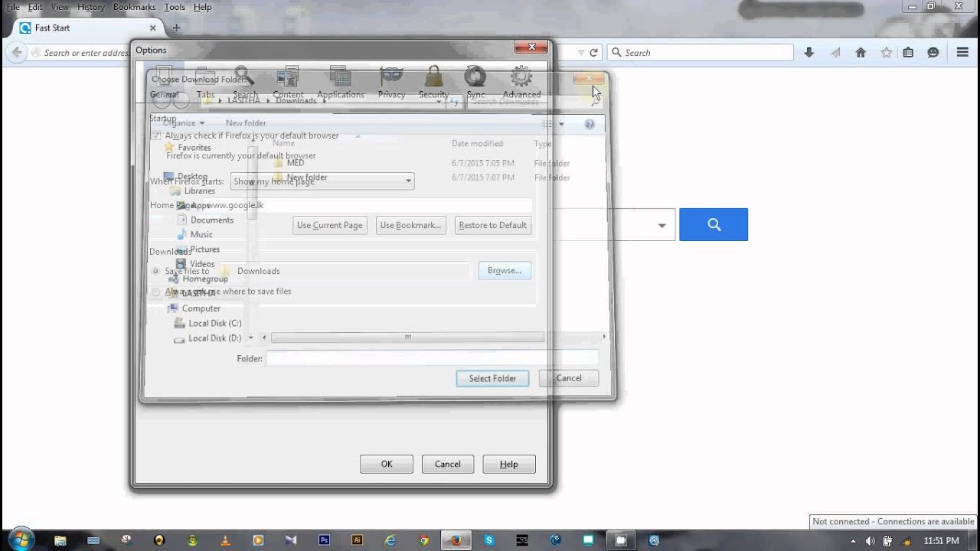Select Documents in the navigation tree
The height and width of the screenshot is (551, 980).
point(211,220)
